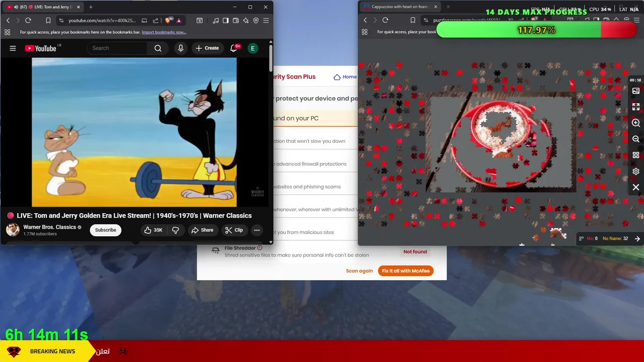644x362 pixels.
Task: Click the 'BREAKING NEWS' banner label
Action: point(52,351)
